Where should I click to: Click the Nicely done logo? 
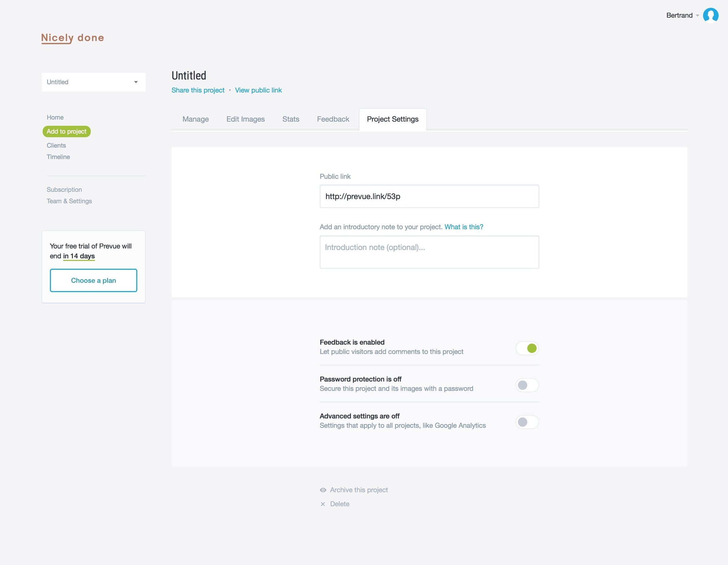[73, 38]
